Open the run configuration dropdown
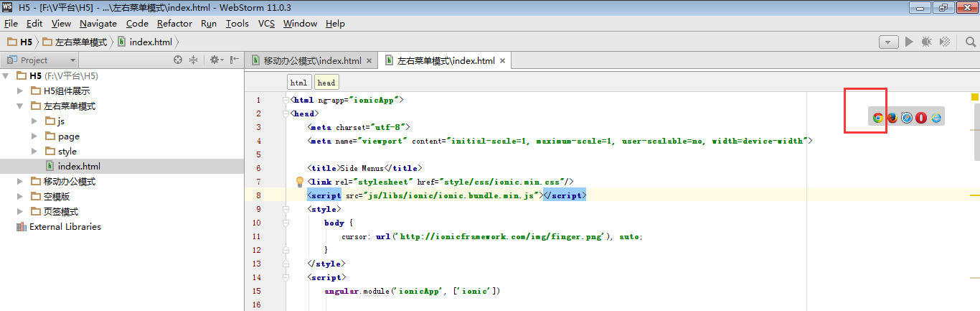 (889, 42)
